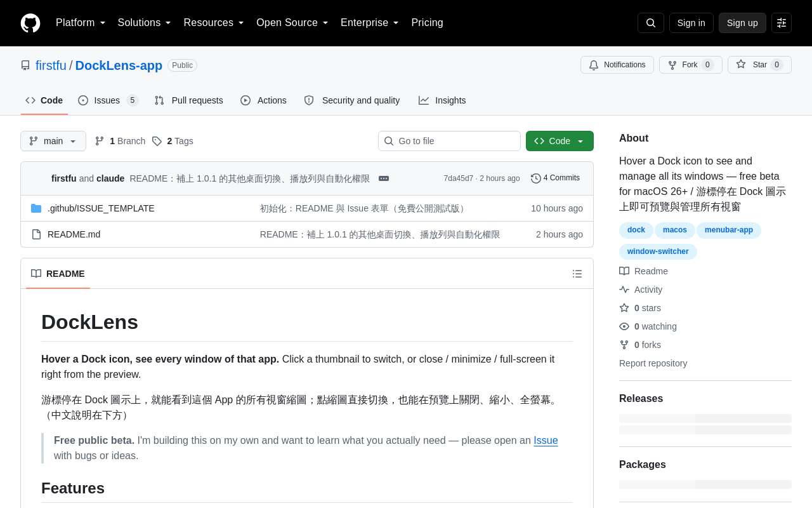The height and width of the screenshot is (508, 812).
Task: Expand the Enterprise menu
Action: tap(370, 23)
